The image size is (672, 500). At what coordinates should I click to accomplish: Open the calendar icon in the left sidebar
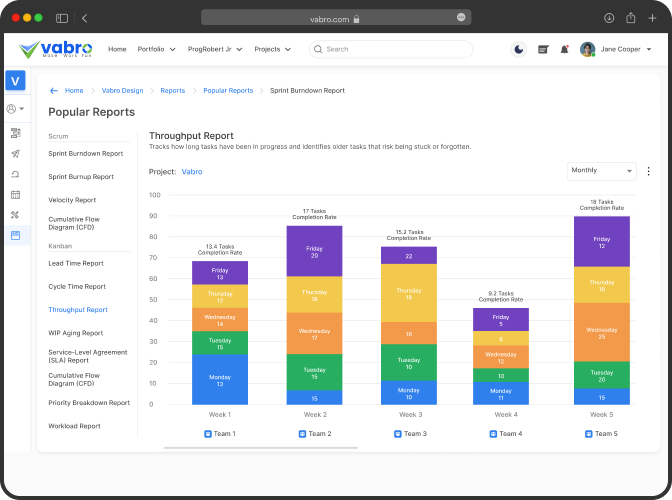(x=15, y=195)
